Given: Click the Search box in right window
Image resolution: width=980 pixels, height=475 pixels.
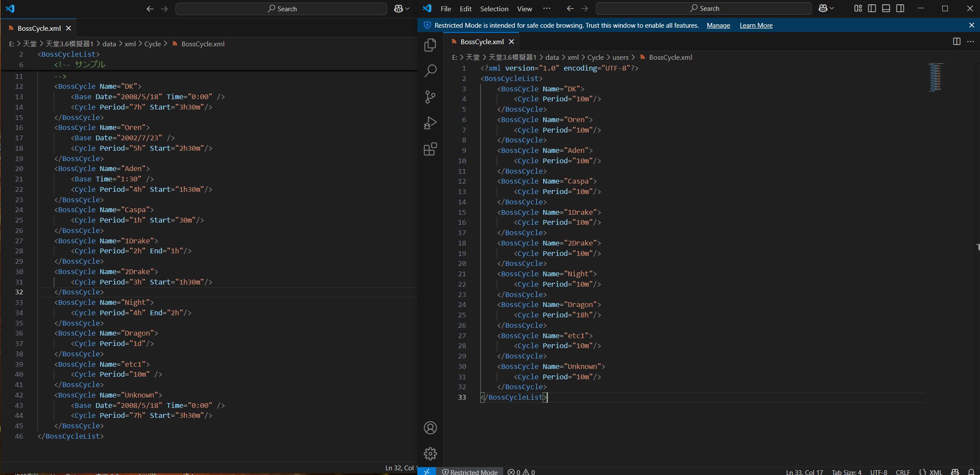Looking at the screenshot, I should tap(703, 9).
